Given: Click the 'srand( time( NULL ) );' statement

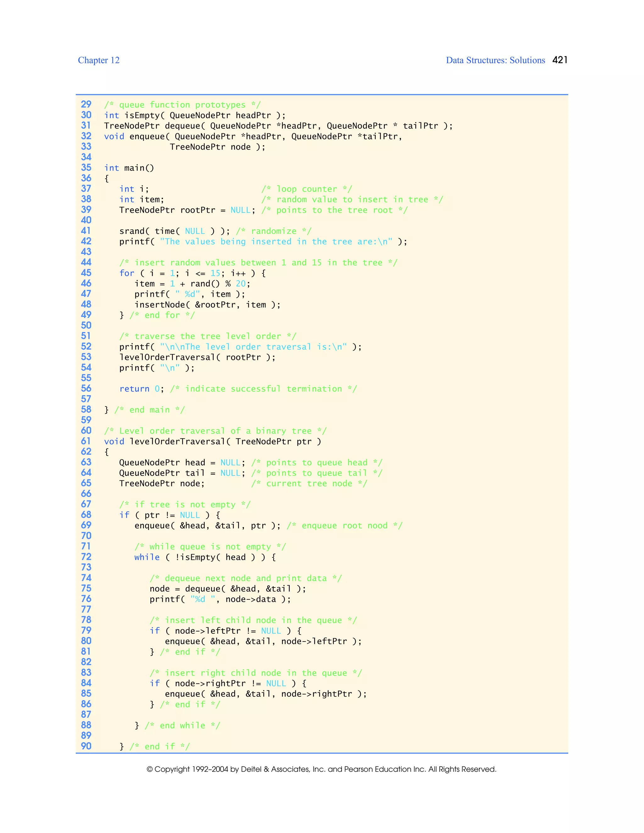Looking at the screenshot, I should pos(175,231).
